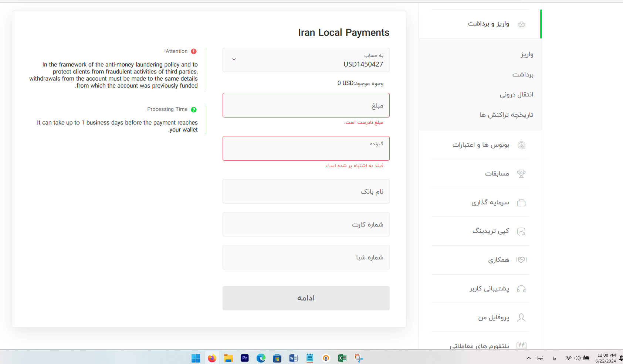Viewport: 623px width, 364px height.
Task: Open Snipping Tool from the taskbar
Action: [358, 358]
